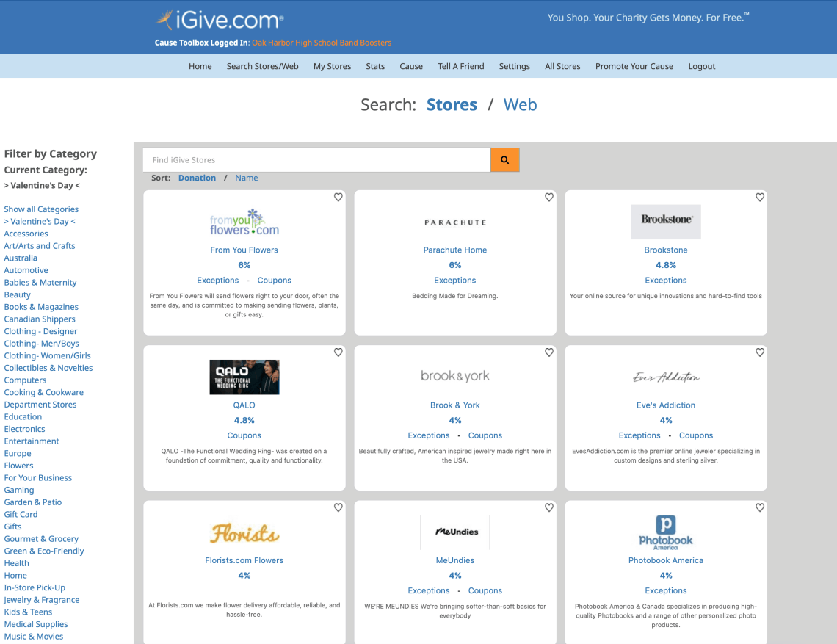Filter by Books & Magazines
This screenshot has height=644, width=837.
point(41,307)
